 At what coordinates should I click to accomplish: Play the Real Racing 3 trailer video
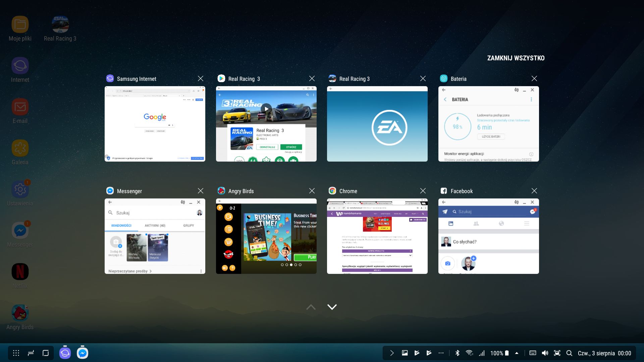tap(266, 109)
